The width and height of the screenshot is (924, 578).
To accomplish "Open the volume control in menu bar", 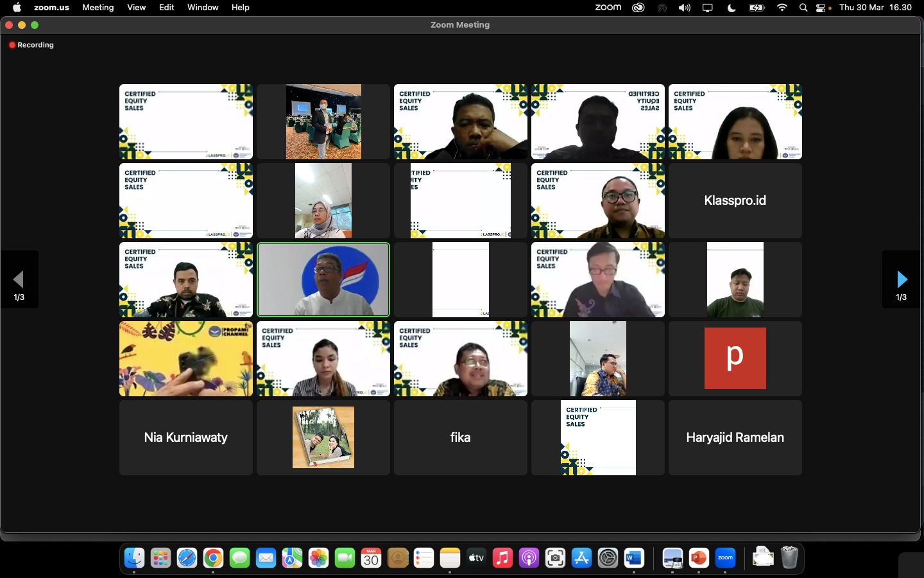I will pyautogui.click(x=685, y=8).
